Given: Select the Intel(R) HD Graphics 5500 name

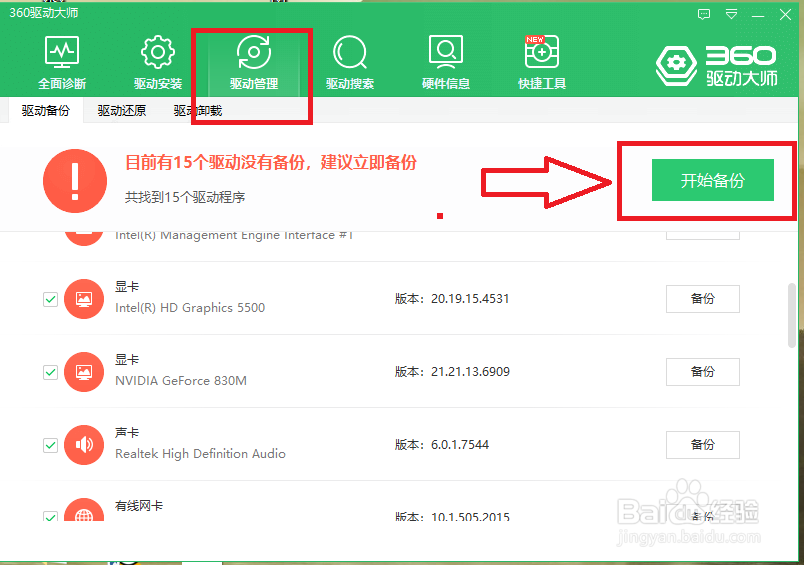Looking at the screenshot, I should (190, 308).
